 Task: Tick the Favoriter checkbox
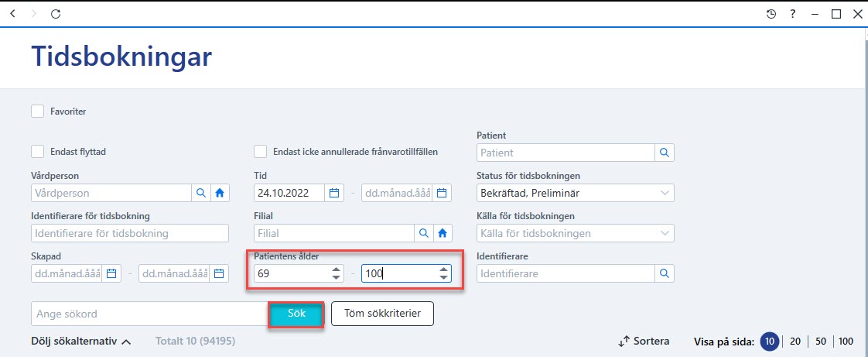pyautogui.click(x=38, y=112)
